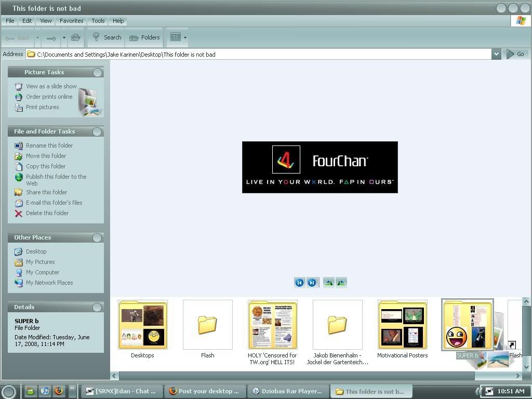The width and height of the screenshot is (532, 399).
Task: Toggle the Folders pane button
Action: pos(144,37)
